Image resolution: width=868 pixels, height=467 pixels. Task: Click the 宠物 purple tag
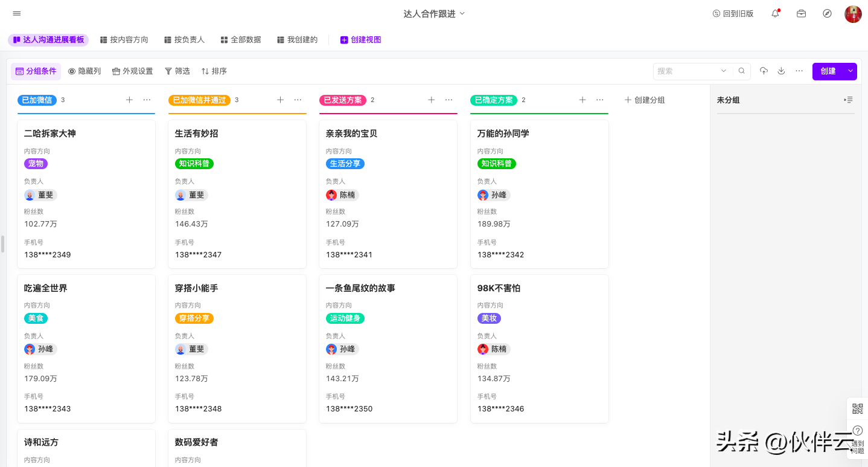pos(36,164)
